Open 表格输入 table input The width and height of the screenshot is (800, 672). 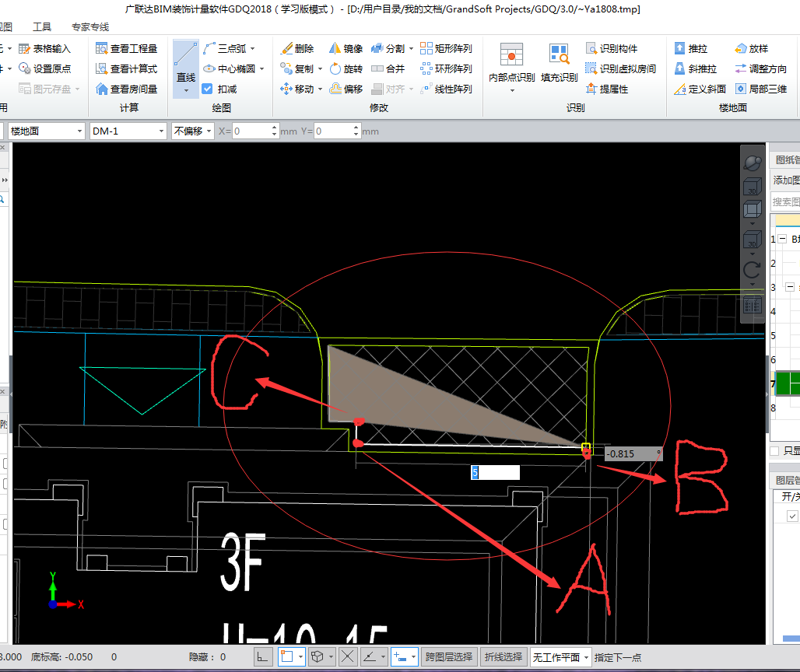click(44, 48)
